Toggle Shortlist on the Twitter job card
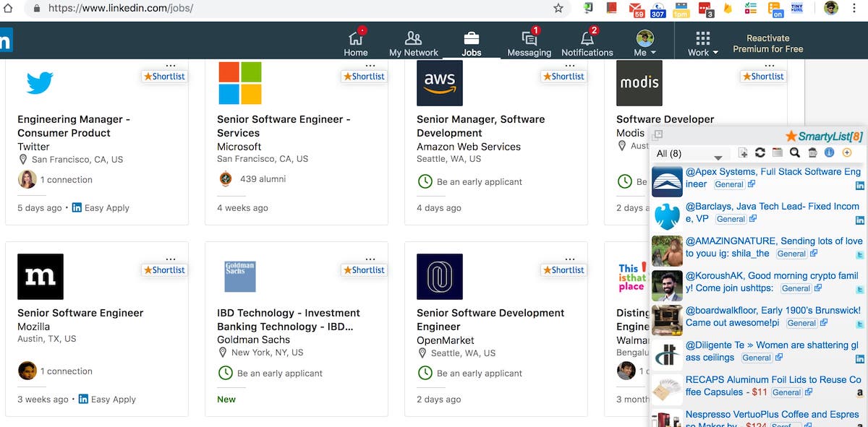 (164, 77)
